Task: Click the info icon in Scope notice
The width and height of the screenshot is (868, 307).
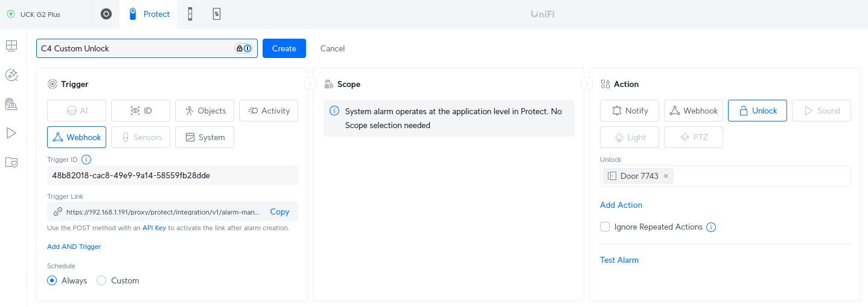Action: click(334, 111)
